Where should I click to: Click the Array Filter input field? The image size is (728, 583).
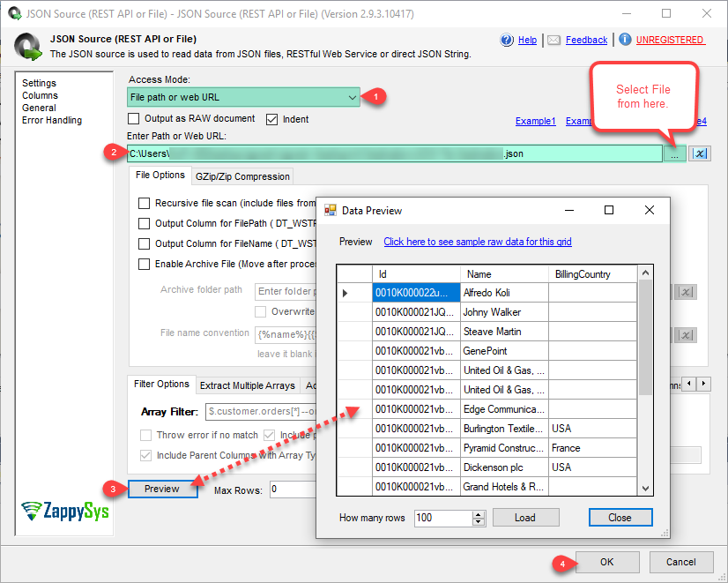click(261, 411)
